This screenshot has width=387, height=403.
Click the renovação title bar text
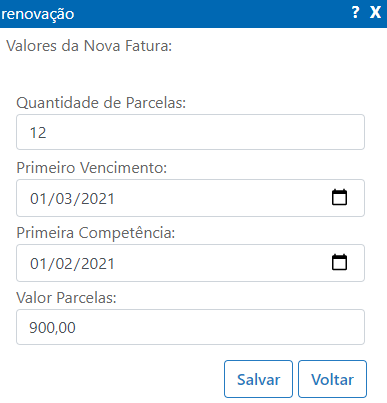coord(38,14)
